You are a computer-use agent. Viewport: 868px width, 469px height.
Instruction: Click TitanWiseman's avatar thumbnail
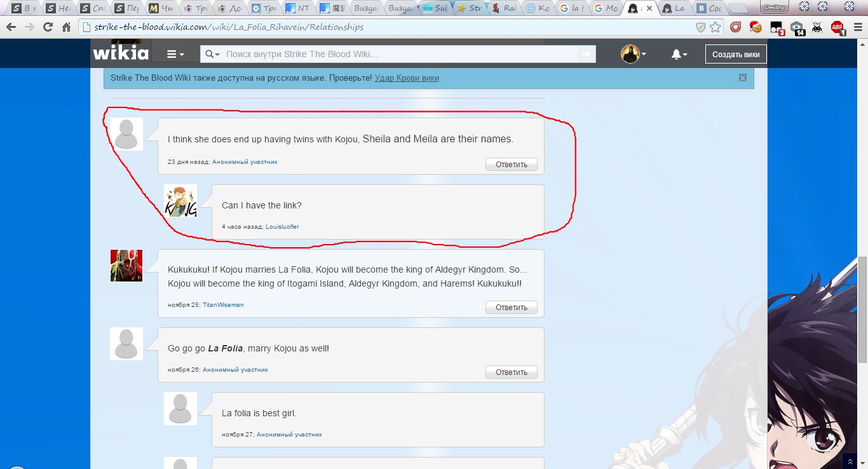coord(126,266)
